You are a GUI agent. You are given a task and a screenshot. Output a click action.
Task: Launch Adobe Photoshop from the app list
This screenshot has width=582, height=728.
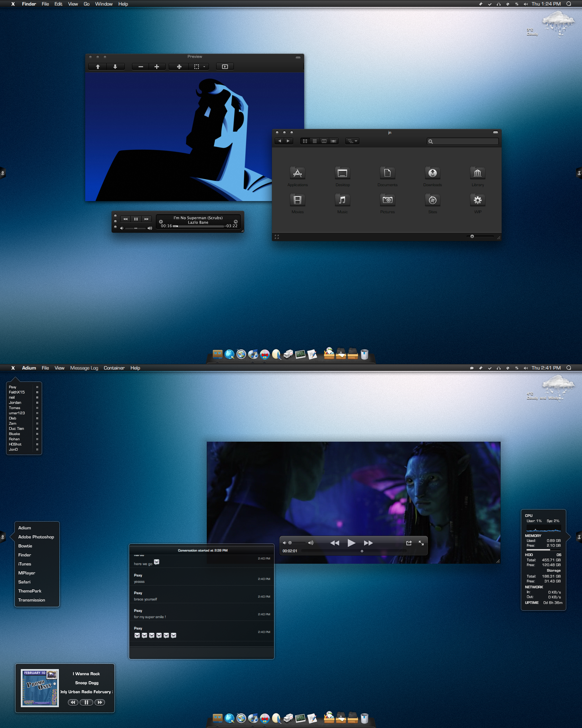pos(36,537)
